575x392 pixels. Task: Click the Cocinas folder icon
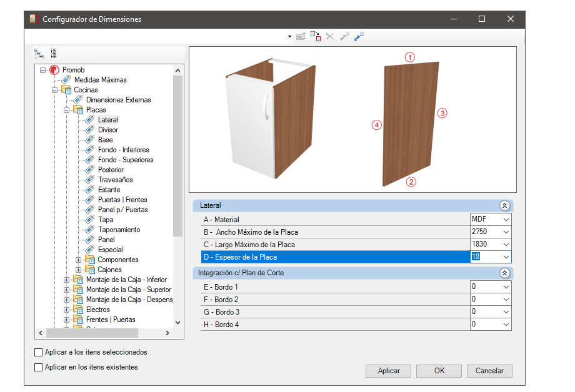(66, 90)
